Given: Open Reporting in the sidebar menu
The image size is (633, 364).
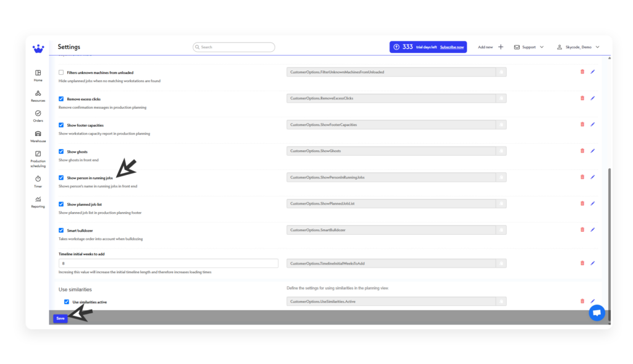Looking at the screenshot, I should pos(38,200).
